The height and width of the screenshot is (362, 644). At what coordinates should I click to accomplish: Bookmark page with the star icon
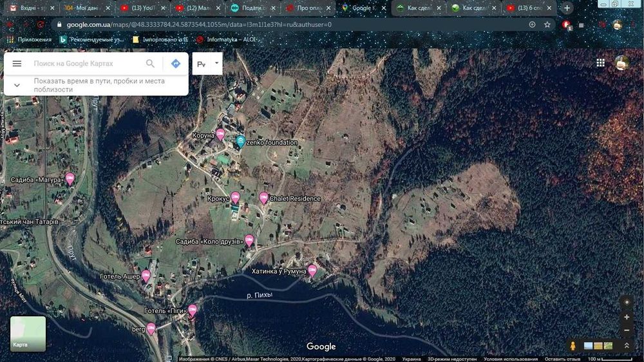click(x=547, y=24)
